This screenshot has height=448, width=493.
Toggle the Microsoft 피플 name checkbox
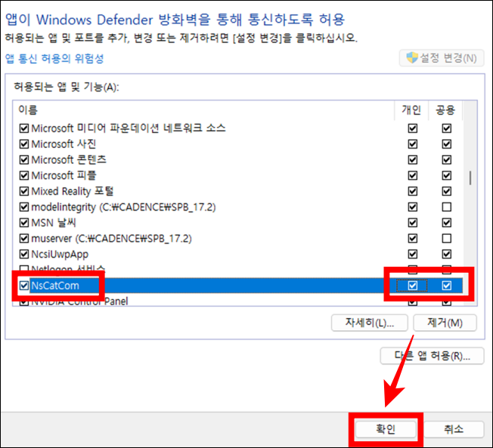pos(24,175)
